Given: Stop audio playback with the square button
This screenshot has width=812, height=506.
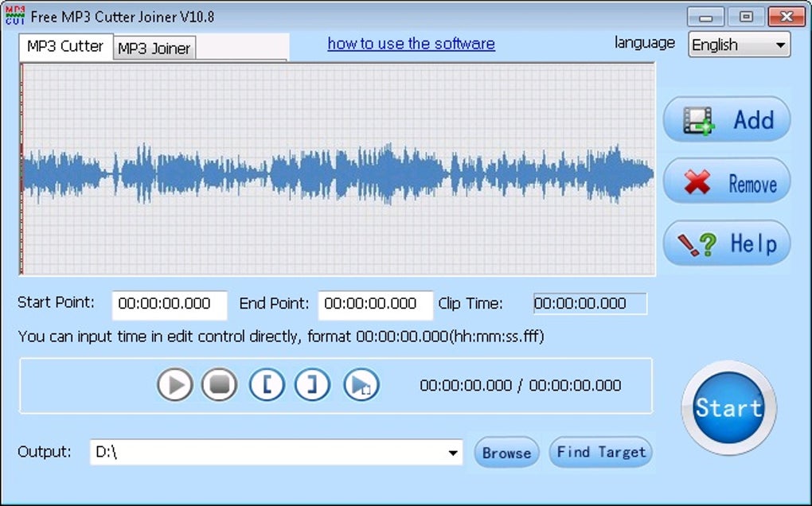Looking at the screenshot, I should (x=220, y=384).
